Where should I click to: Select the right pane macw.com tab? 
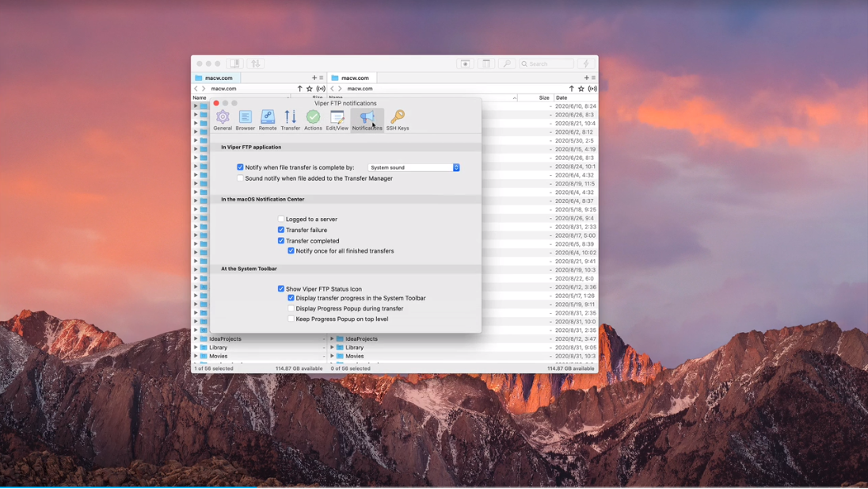pyautogui.click(x=355, y=78)
